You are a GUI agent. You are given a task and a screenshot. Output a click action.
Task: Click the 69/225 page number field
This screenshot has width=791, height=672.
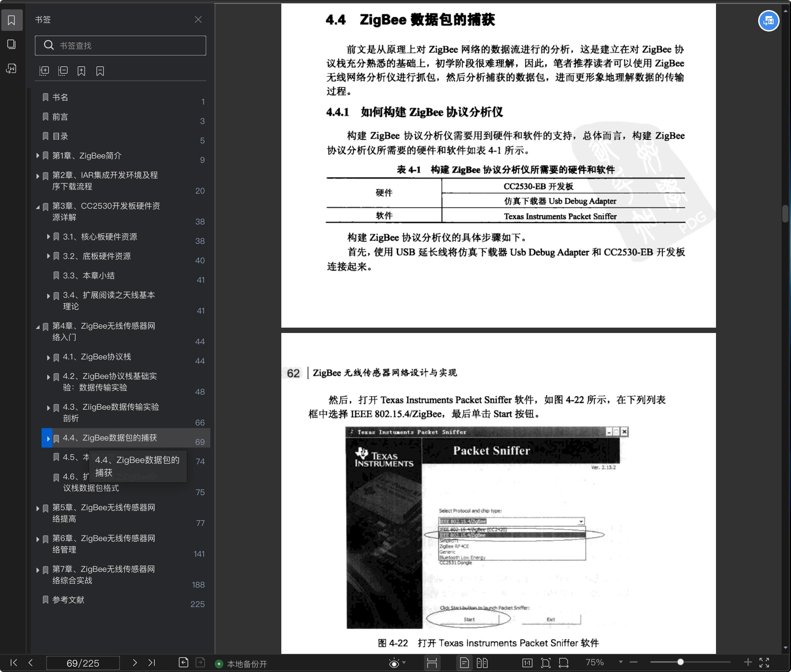(83, 663)
